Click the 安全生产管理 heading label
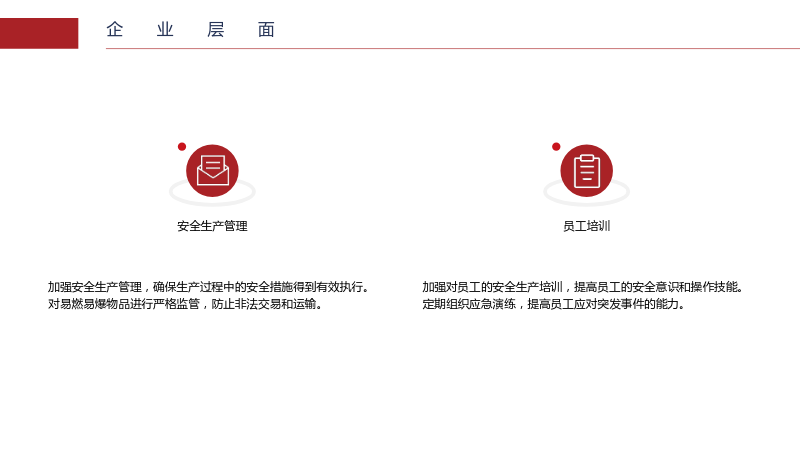800x450 pixels. click(x=212, y=226)
